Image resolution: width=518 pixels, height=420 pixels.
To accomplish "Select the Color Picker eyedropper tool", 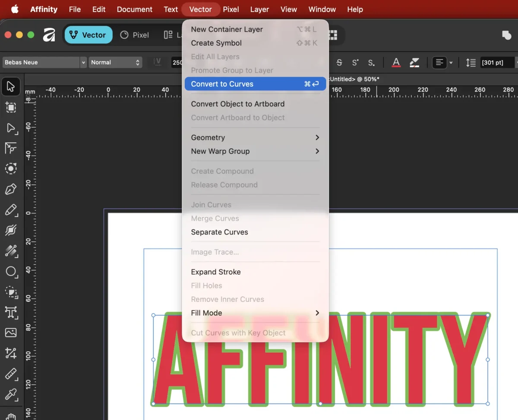I will click(x=11, y=394).
